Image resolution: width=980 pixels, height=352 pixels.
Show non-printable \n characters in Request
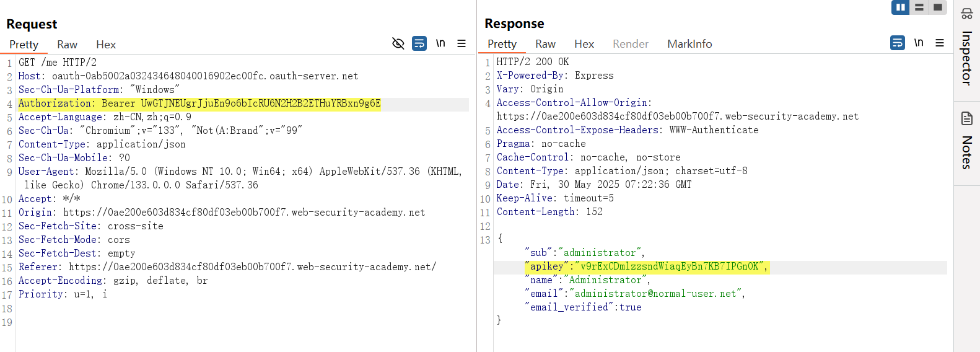440,43
